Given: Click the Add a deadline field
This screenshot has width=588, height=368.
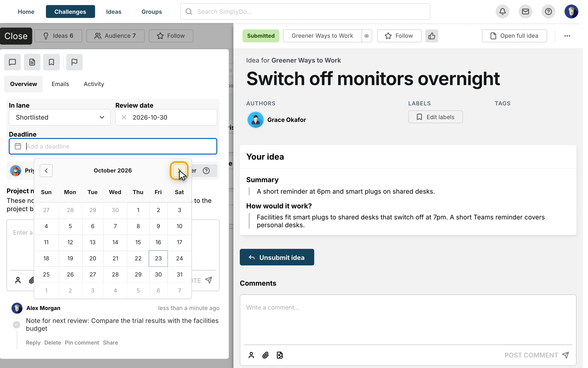Looking at the screenshot, I should click(x=113, y=146).
